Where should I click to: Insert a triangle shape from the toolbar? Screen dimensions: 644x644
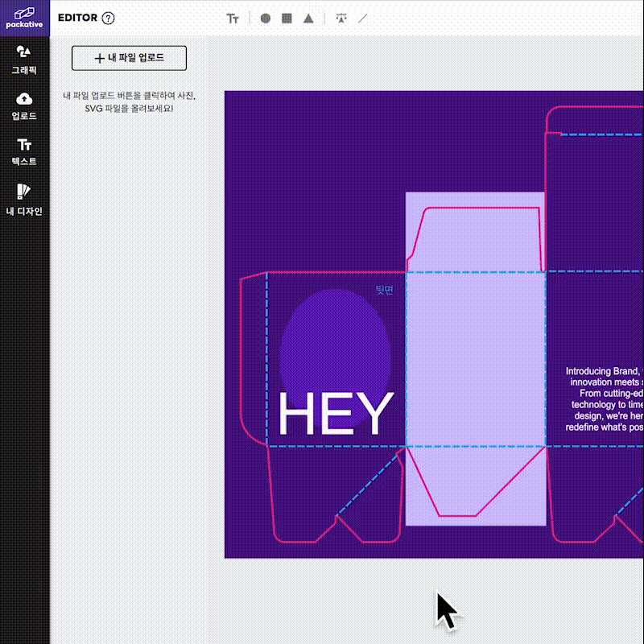(308, 18)
